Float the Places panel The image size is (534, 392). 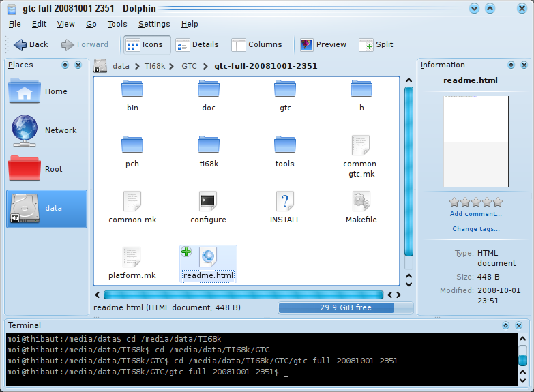pyautogui.click(x=65, y=65)
